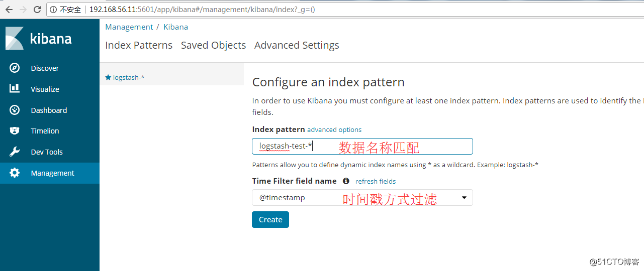Click the browser forward arrow
644x271 pixels.
pyautogui.click(x=23, y=10)
